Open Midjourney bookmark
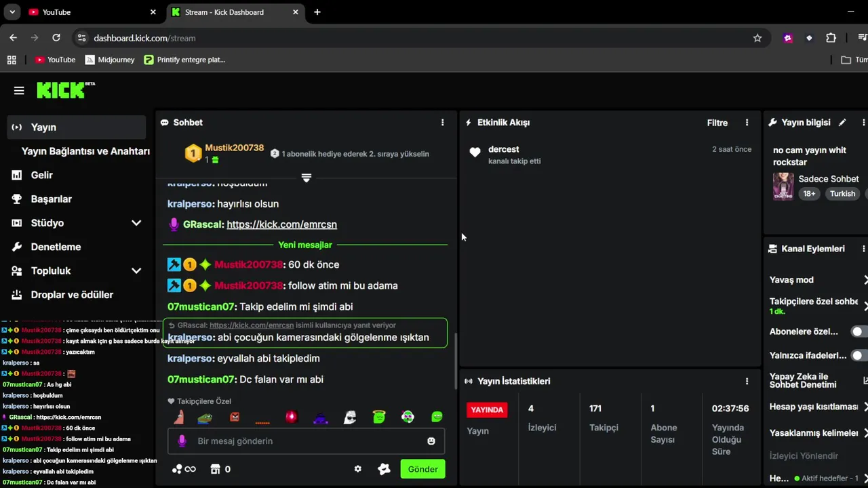 (x=110, y=60)
